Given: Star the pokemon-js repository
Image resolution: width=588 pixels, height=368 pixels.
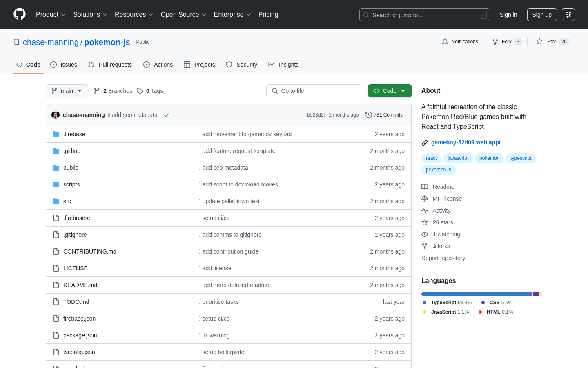Looking at the screenshot, I should (x=552, y=42).
